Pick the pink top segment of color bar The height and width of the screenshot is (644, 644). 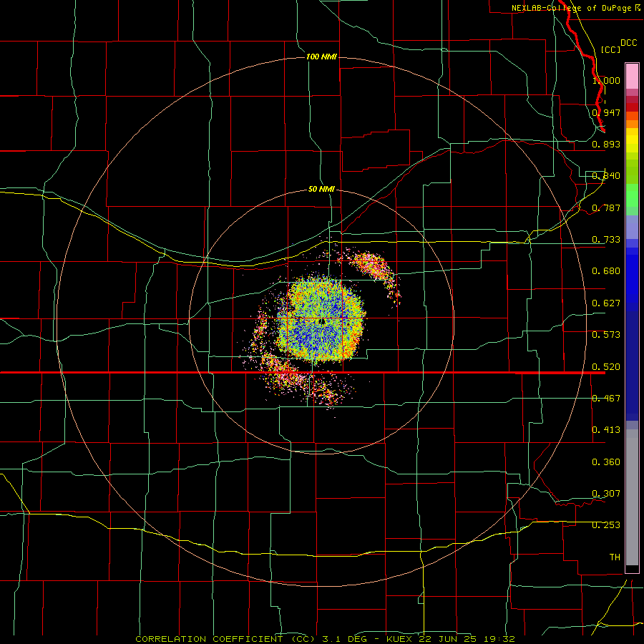632,77
